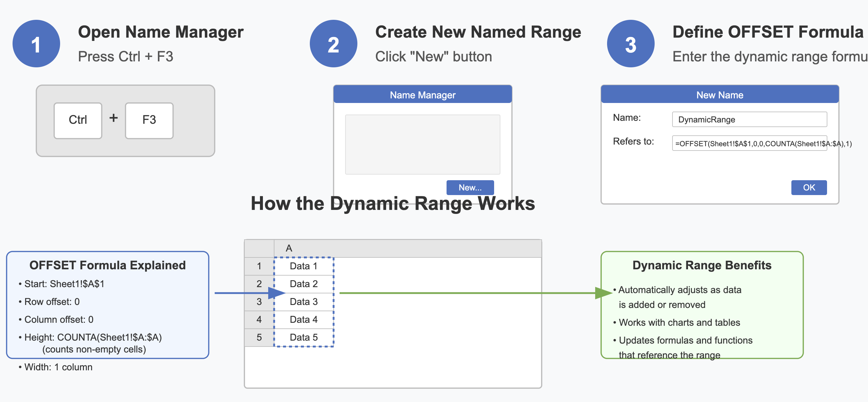
Task: Click the spreadsheet's top-left corner header cell
Action: [259, 249]
